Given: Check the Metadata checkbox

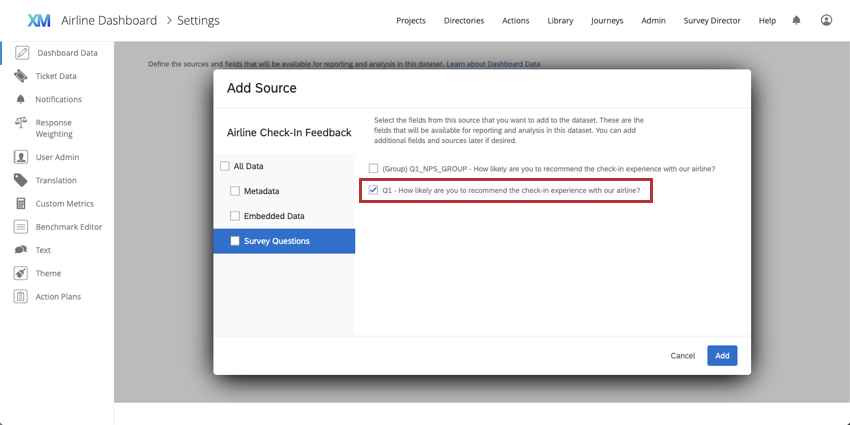Looking at the screenshot, I should [x=235, y=191].
